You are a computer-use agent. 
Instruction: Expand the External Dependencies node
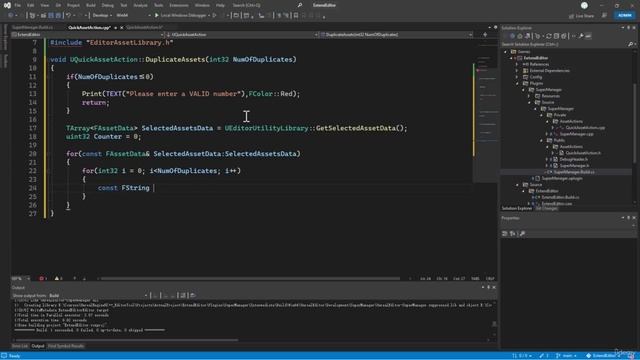pyautogui.click(x=517, y=71)
